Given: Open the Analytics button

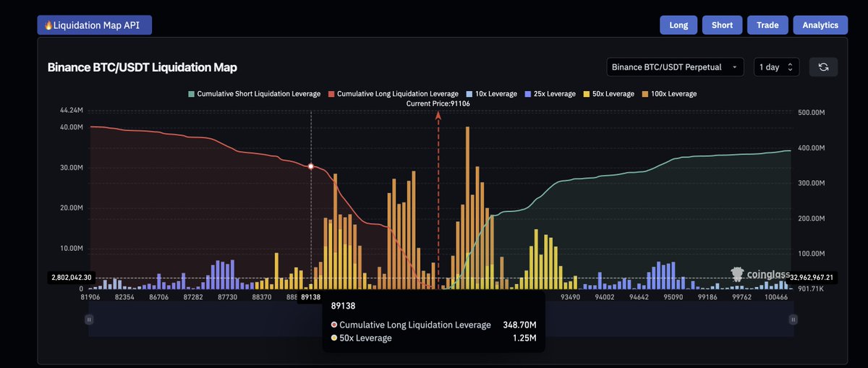Looking at the screenshot, I should click(x=820, y=25).
